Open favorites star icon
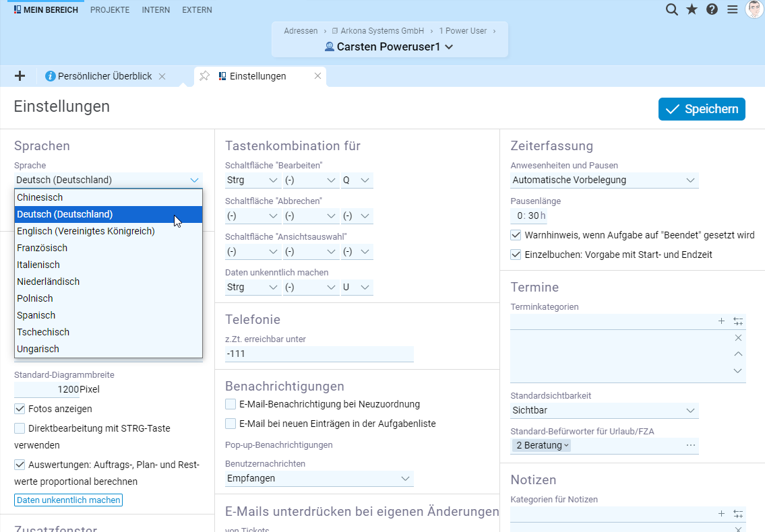Screen dimensions: 765x532 point(692,9)
